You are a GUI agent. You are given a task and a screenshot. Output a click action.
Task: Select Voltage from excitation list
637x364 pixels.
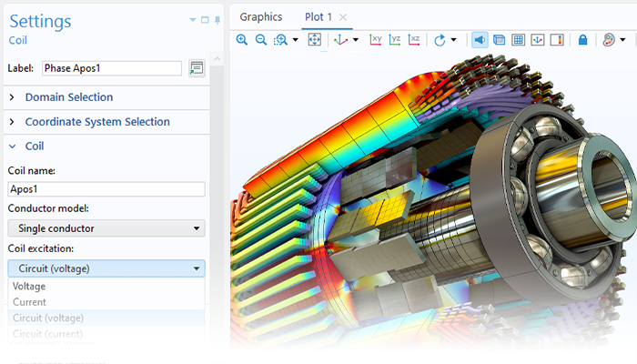(106, 287)
